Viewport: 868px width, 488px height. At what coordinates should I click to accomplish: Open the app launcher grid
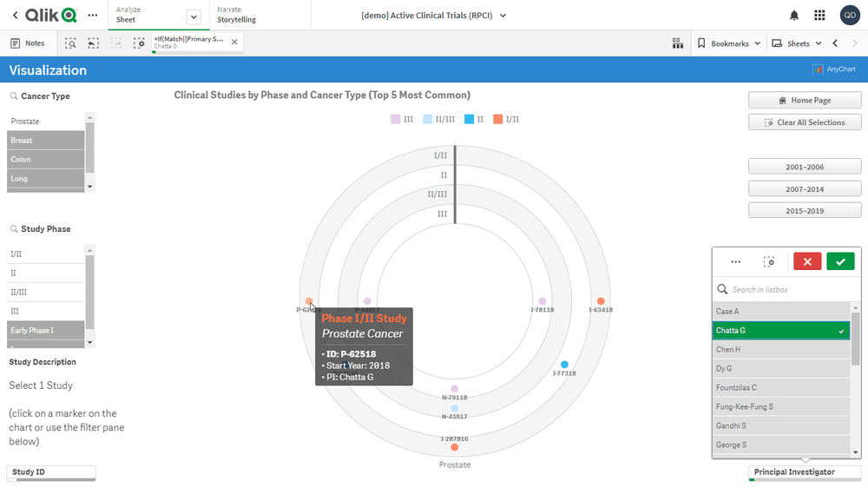[x=819, y=16]
